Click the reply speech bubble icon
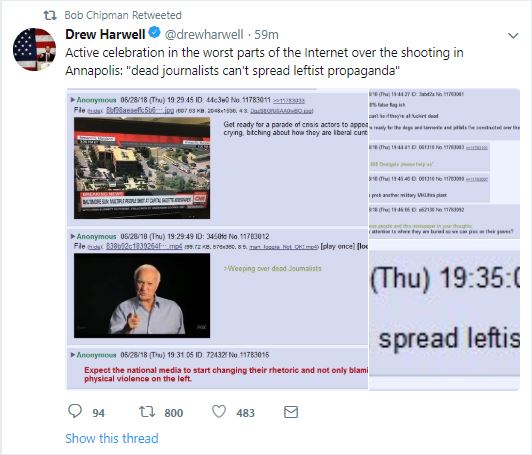 click(75, 411)
